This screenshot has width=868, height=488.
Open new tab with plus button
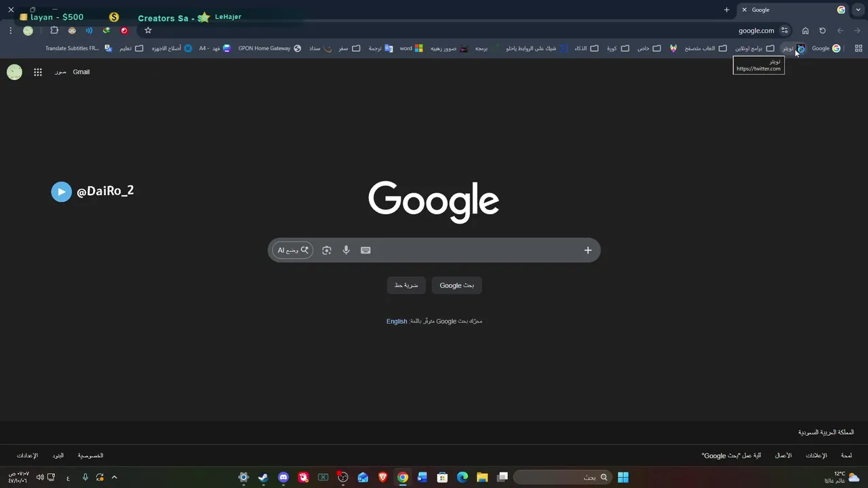[x=726, y=9]
